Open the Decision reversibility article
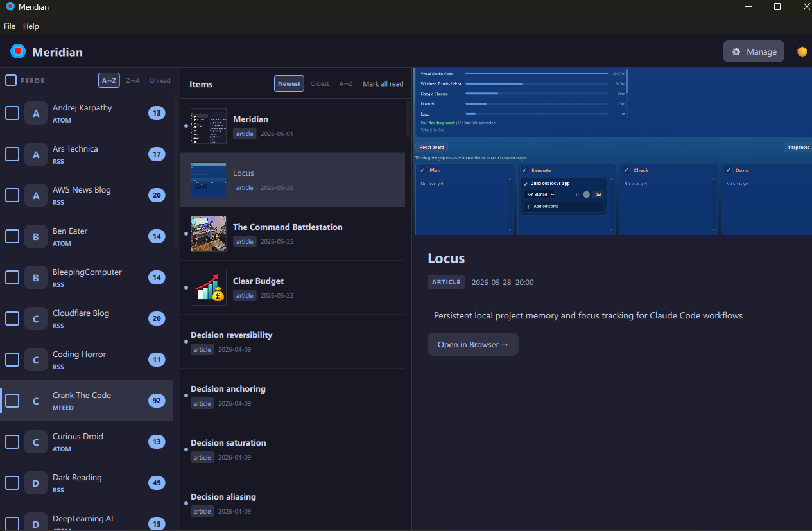 pos(293,342)
